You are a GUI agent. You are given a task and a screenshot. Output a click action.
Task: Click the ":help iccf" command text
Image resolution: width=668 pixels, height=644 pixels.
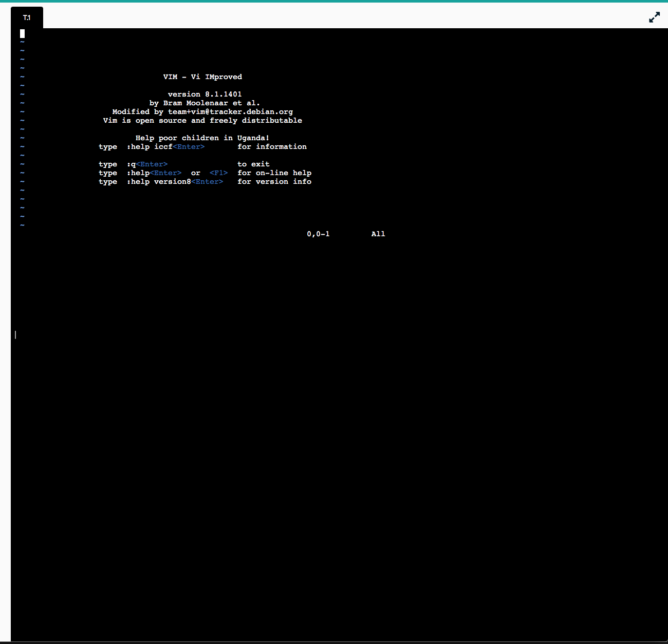(x=150, y=147)
